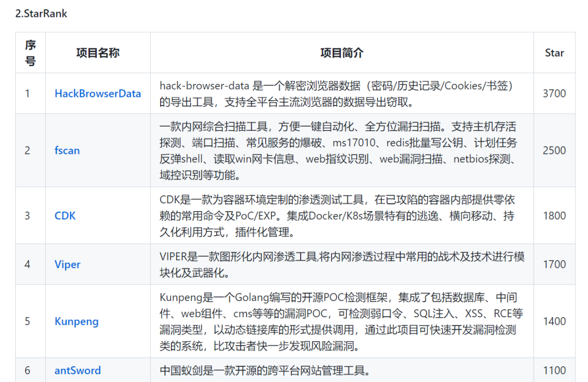Viewport: 588px width, 382px height.
Task: Click row number 2 cell
Action: pos(30,150)
